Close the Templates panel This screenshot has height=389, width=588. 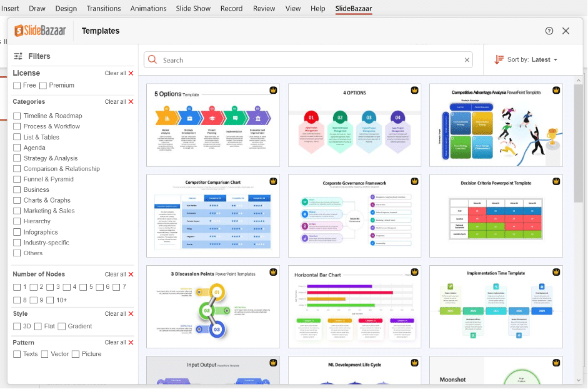(x=566, y=31)
